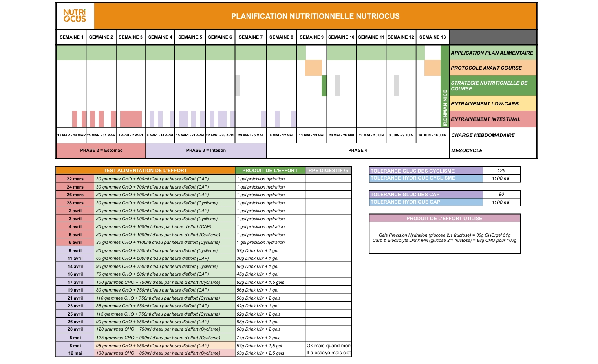Select the SEMAINE 7 header cell

251,37
